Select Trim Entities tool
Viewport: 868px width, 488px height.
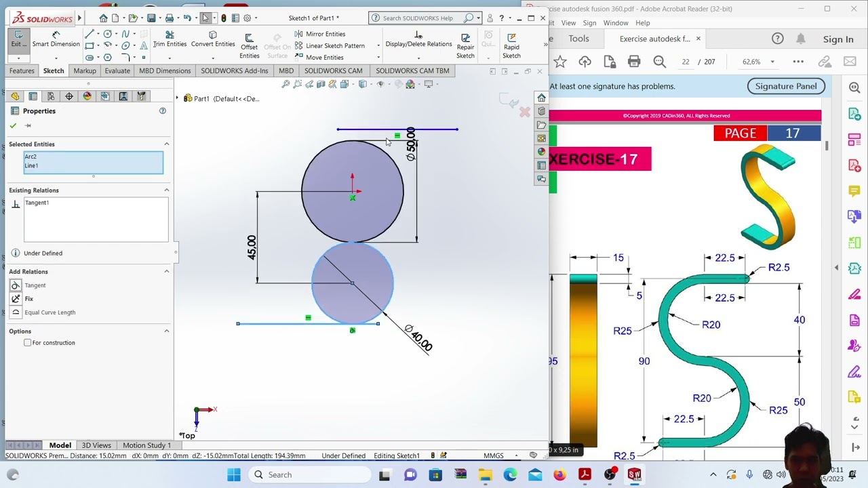[170, 39]
